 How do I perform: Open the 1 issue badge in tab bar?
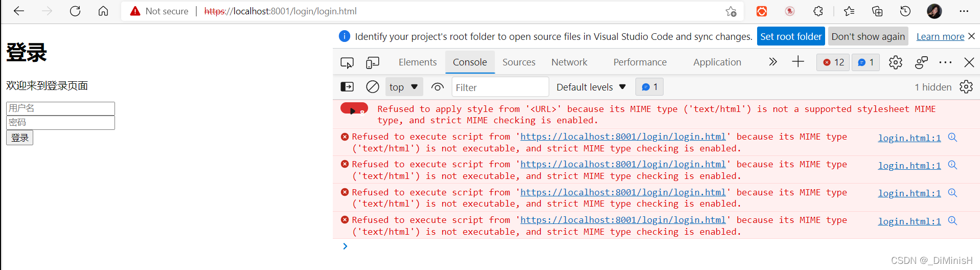pyautogui.click(x=866, y=62)
